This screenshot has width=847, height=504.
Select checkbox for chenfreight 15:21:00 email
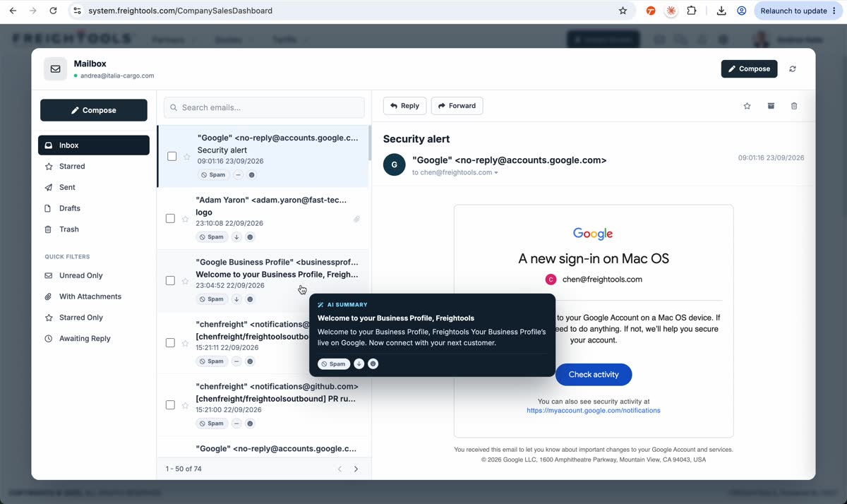pyautogui.click(x=170, y=405)
